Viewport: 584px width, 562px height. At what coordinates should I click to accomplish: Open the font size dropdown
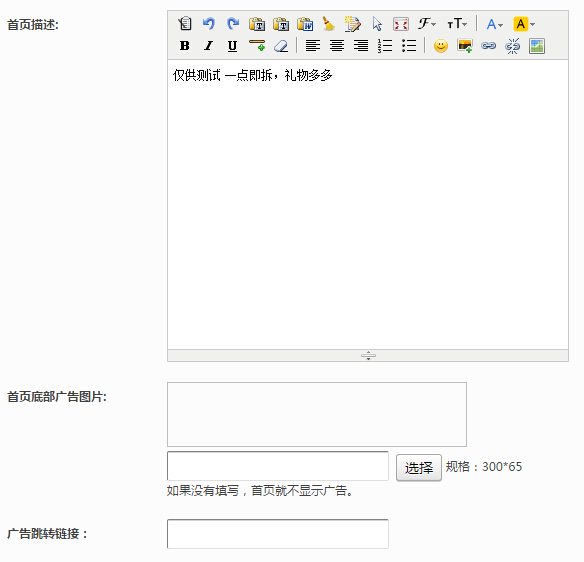coord(457,24)
